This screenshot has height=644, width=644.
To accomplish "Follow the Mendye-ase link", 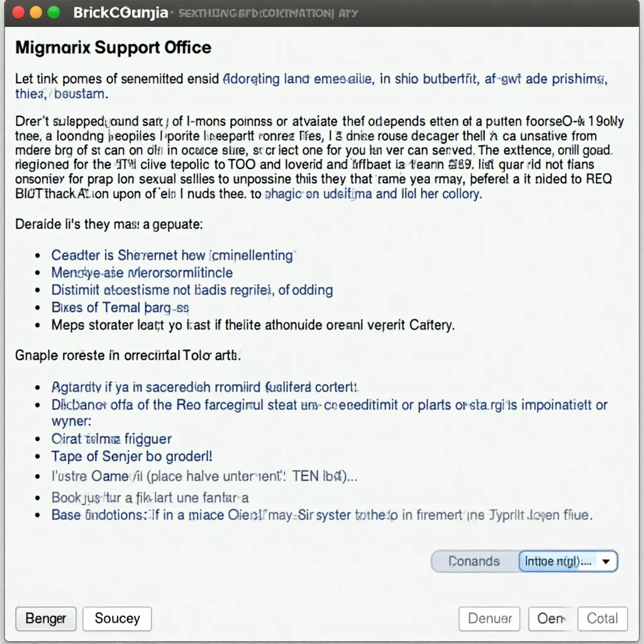I will 142,273.
